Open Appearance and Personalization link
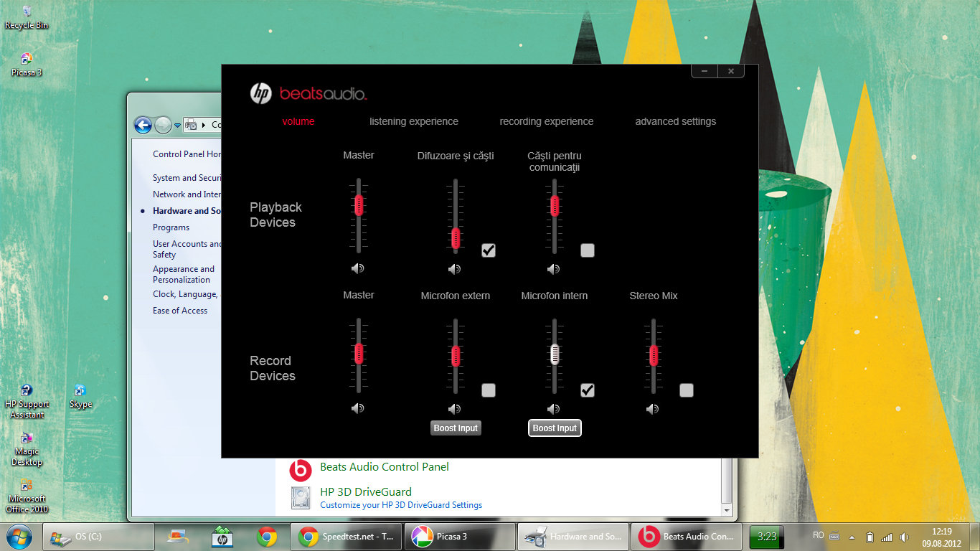 (184, 274)
